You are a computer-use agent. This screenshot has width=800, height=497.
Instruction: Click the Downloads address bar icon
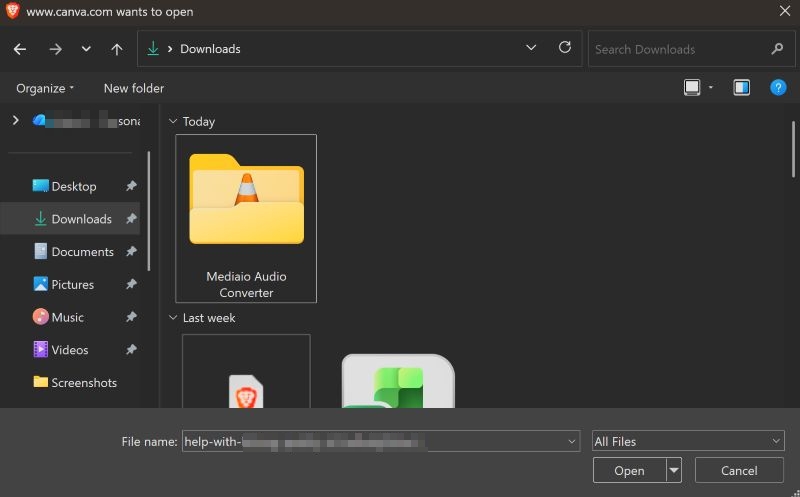point(153,48)
